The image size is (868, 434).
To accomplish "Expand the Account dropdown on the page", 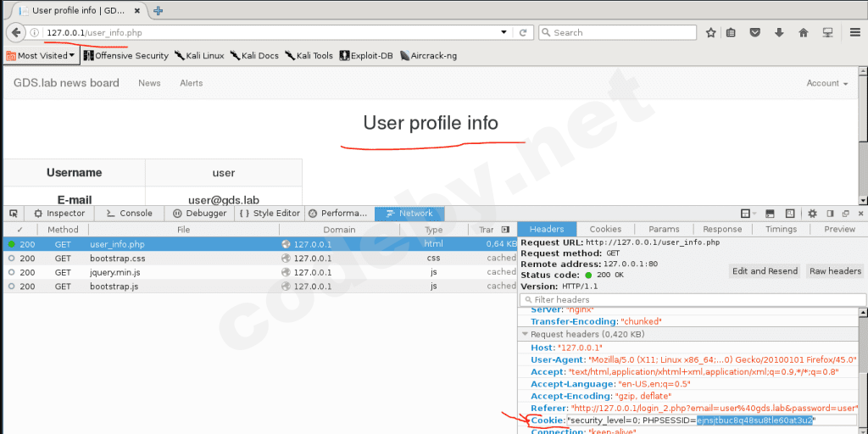I will pyautogui.click(x=827, y=83).
